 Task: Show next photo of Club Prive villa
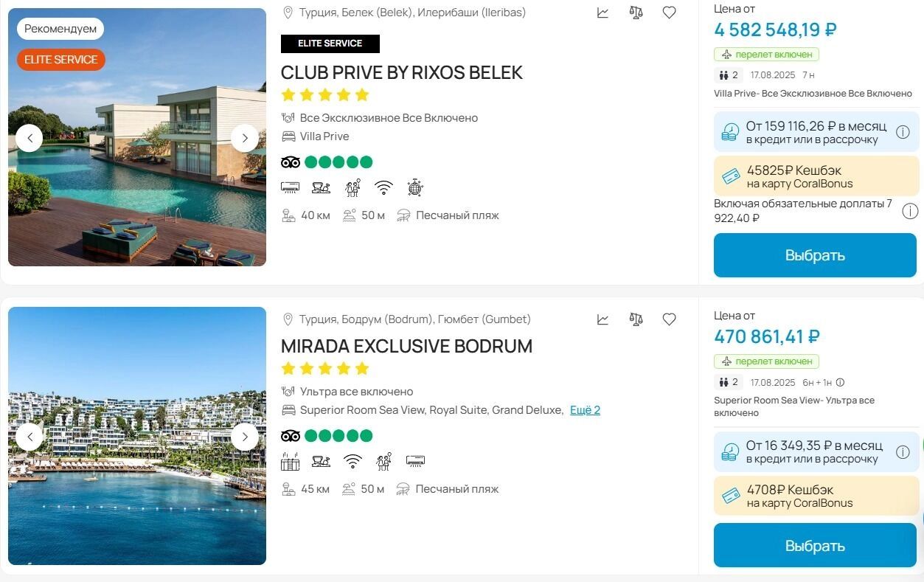pyautogui.click(x=245, y=138)
